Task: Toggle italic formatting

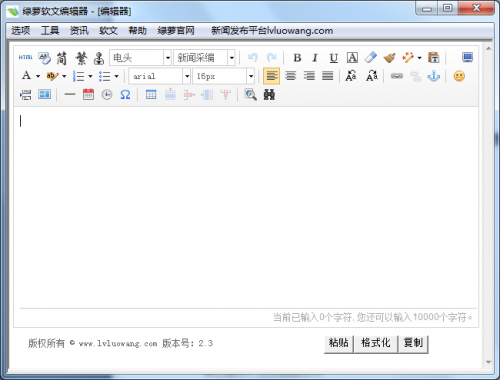Action: (x=315, y=58)
